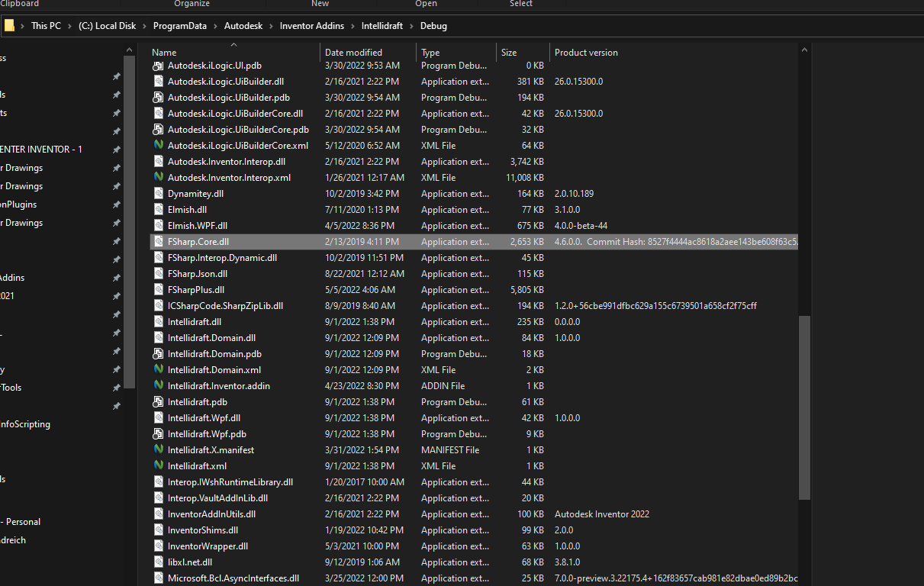
Task: Click the folder icon in address bar
Action: click(x=9, y=25)
